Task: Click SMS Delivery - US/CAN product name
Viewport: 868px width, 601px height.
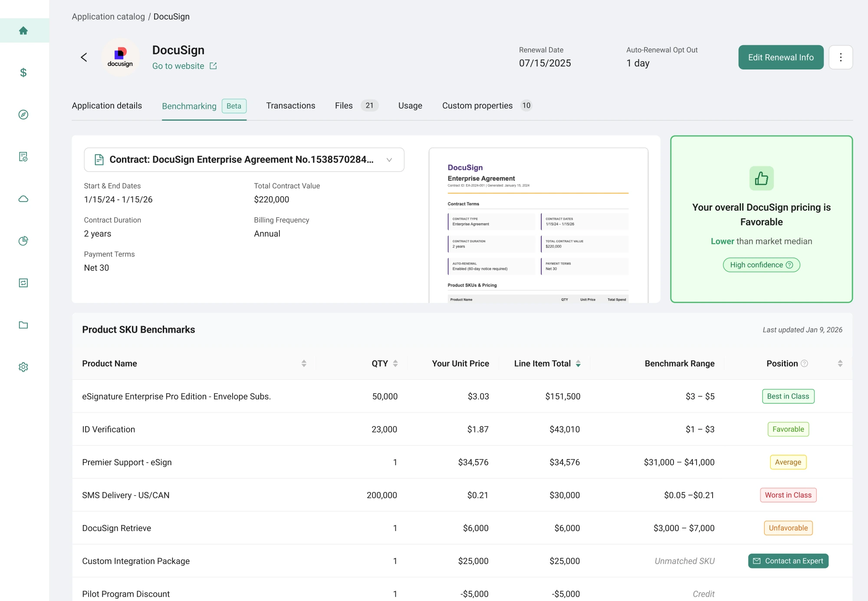Action: pos(126,495)
